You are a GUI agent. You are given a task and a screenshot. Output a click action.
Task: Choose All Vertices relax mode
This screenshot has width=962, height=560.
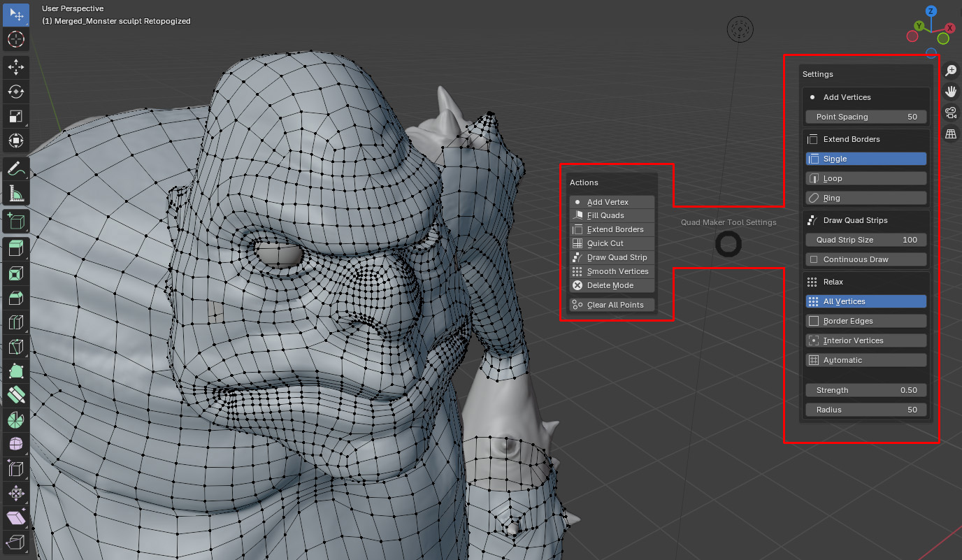pyautogui.click(x=866, y=301)
